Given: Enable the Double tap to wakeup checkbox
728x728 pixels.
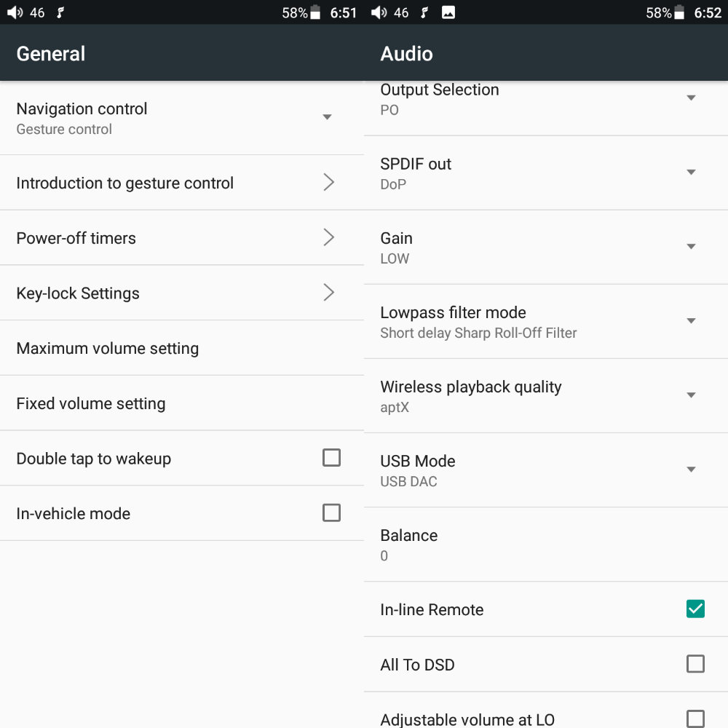Looking at the screenshot, I should point(331,458).
